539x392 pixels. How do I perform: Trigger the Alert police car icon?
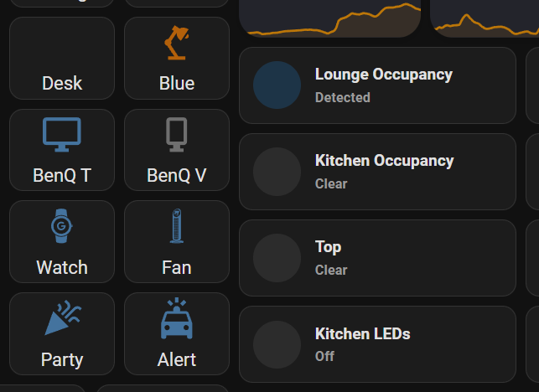[x=176, y=319]
